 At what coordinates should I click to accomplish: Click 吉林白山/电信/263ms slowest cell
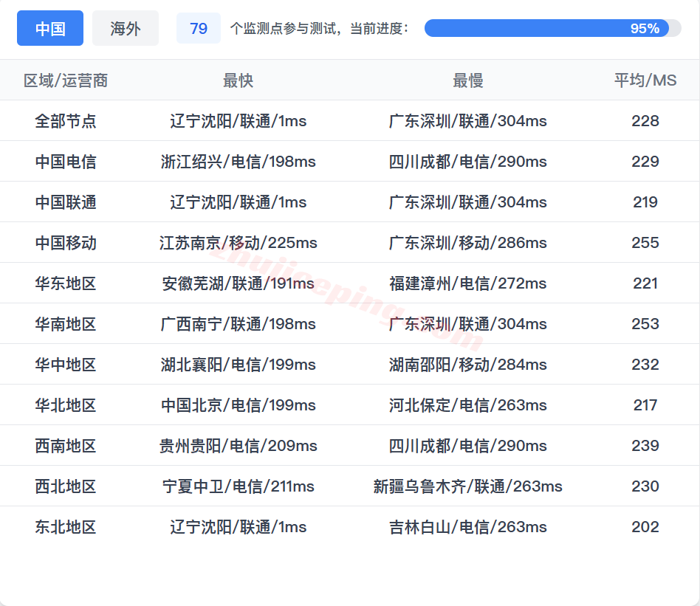[468, 527]
